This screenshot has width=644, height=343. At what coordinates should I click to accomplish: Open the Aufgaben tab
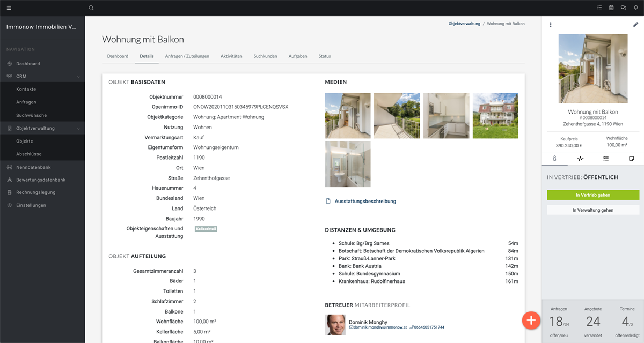pyautogui.click(x=298, y=56)
